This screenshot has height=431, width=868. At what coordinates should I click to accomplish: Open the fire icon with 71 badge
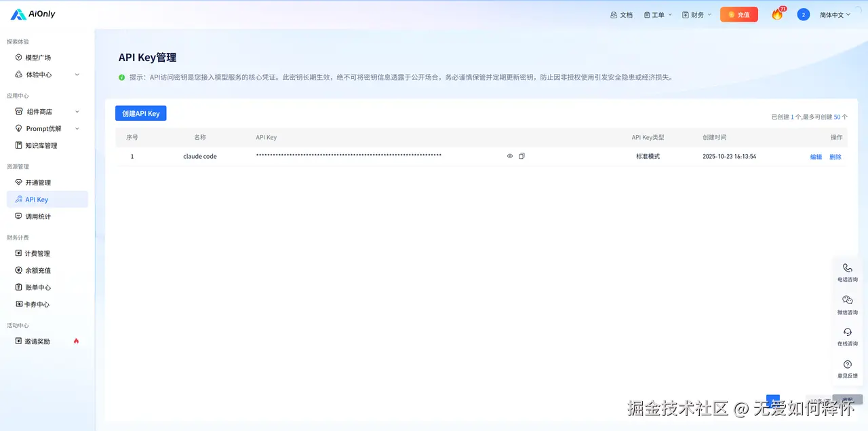tap(777, 14)
